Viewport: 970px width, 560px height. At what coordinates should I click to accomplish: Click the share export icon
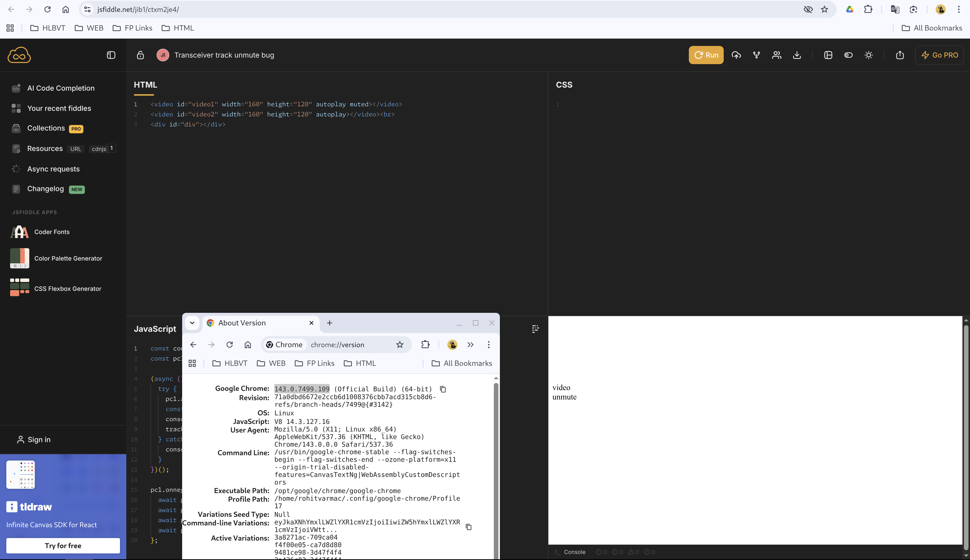pos(900,55)
